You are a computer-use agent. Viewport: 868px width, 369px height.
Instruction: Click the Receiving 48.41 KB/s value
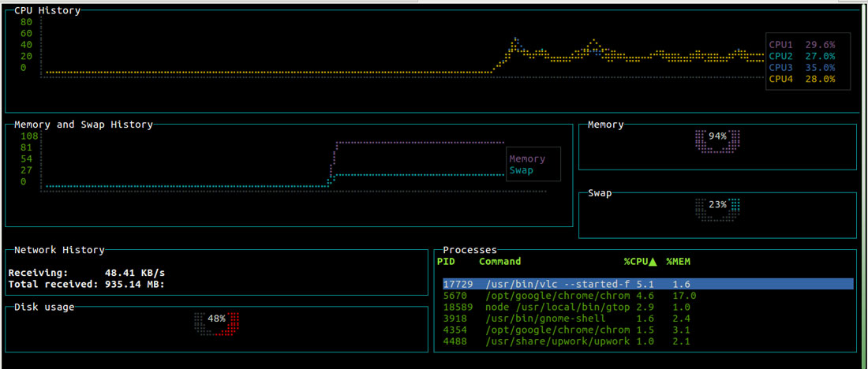[135, 274]
